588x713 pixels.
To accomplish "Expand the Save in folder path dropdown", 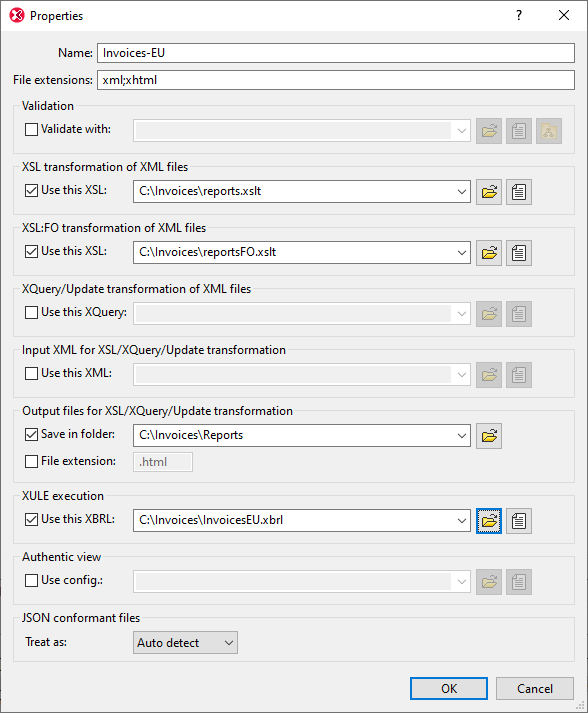I will click(x=462, y=436).
